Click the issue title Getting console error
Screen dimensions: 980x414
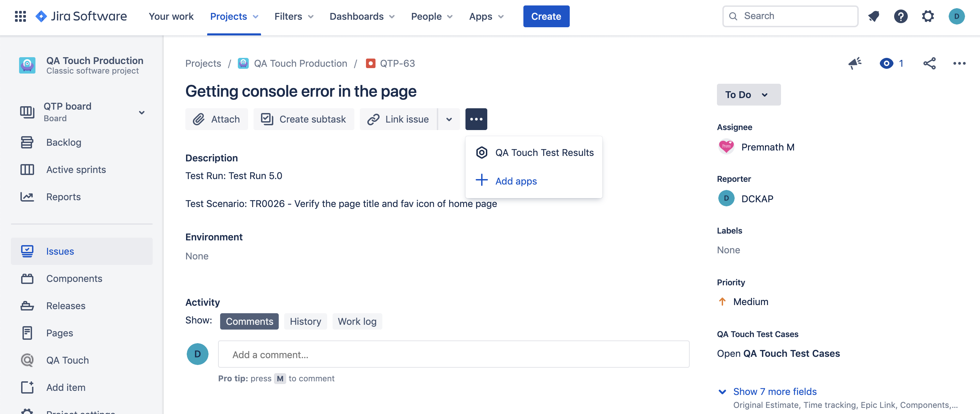point(301,91)
